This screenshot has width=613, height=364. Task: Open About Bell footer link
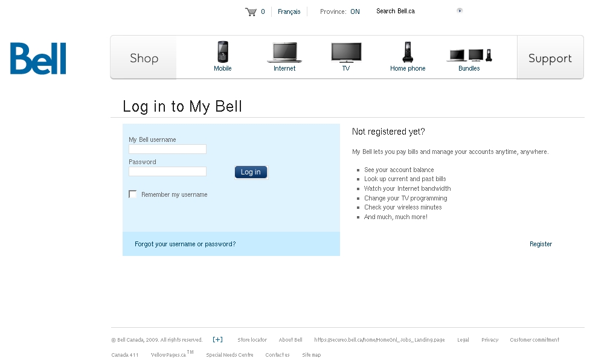tap(290, 340)
